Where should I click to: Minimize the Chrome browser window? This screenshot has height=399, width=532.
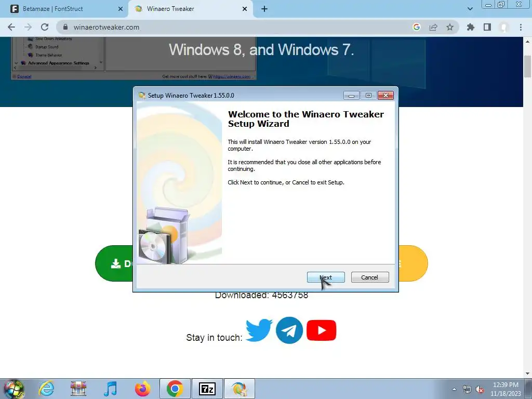(488, 4)
